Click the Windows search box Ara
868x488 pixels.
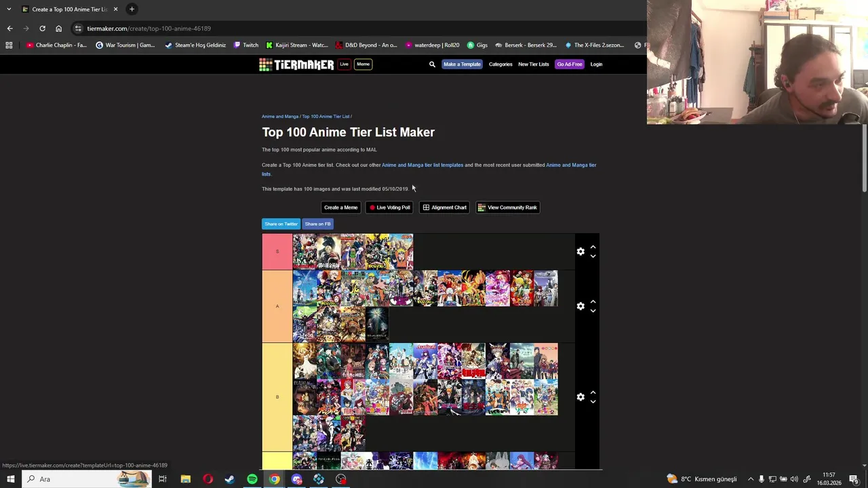tap(86, 479)
